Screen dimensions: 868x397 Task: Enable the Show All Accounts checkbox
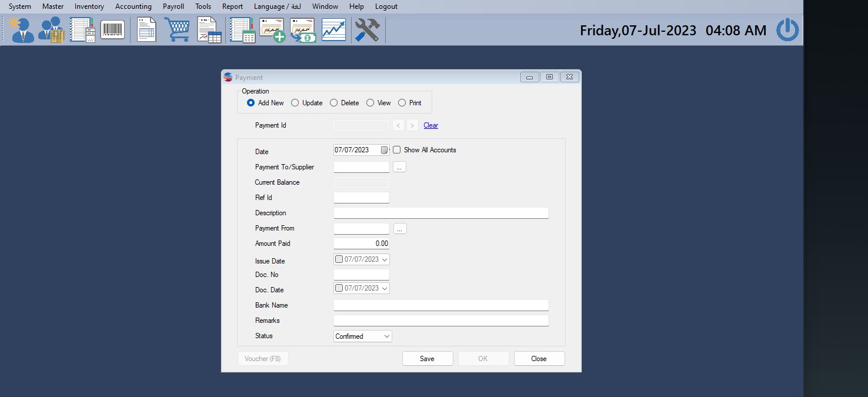tap(397, 150)
